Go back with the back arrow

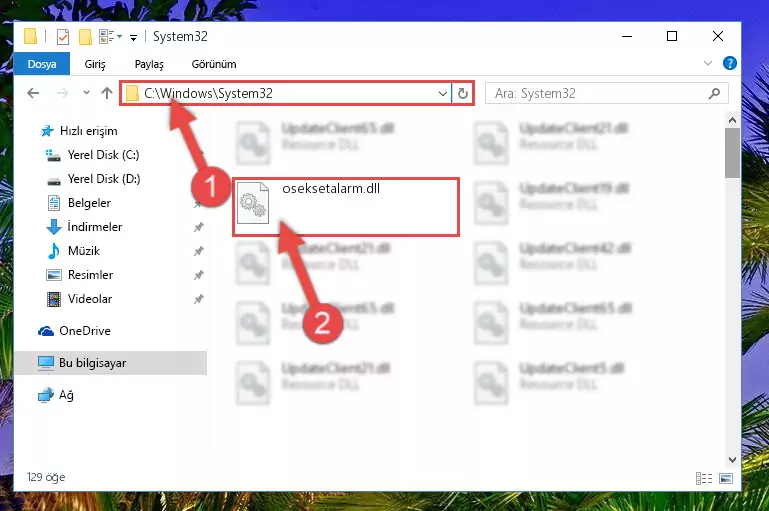[x=33, y=93]
